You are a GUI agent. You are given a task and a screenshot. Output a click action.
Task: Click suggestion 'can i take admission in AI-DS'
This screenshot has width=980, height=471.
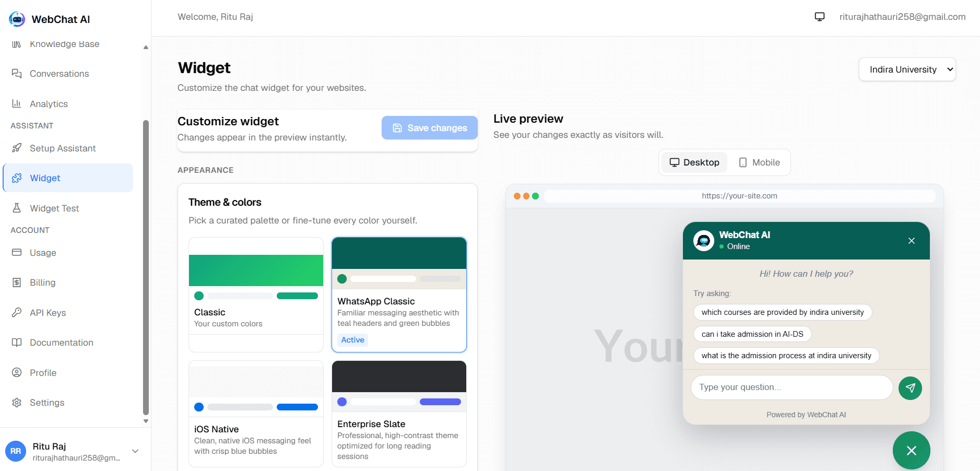point(752,334)
